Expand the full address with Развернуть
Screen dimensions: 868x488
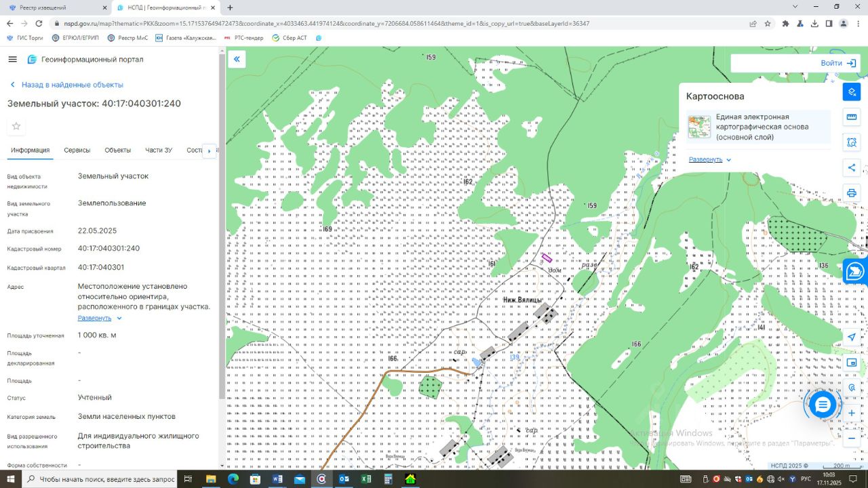click(100, 318)
